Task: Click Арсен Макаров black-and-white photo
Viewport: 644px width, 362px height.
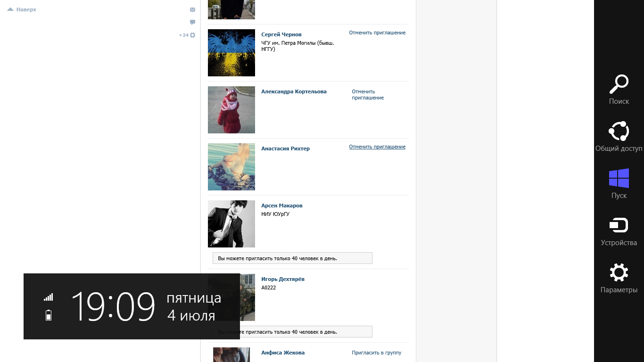Action: (x=231, y=224)
